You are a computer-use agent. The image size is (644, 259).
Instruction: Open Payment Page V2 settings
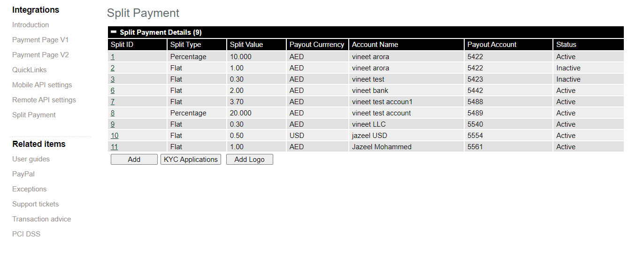(40, 55)
